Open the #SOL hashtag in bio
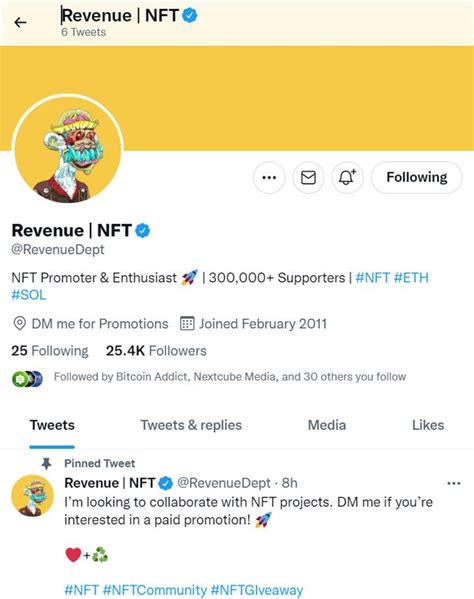 (29, 295)
